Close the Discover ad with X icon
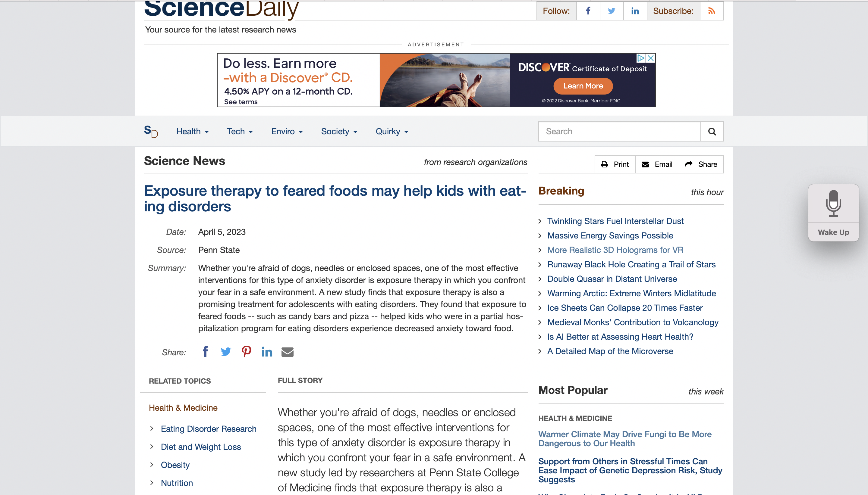 point(651,58)
